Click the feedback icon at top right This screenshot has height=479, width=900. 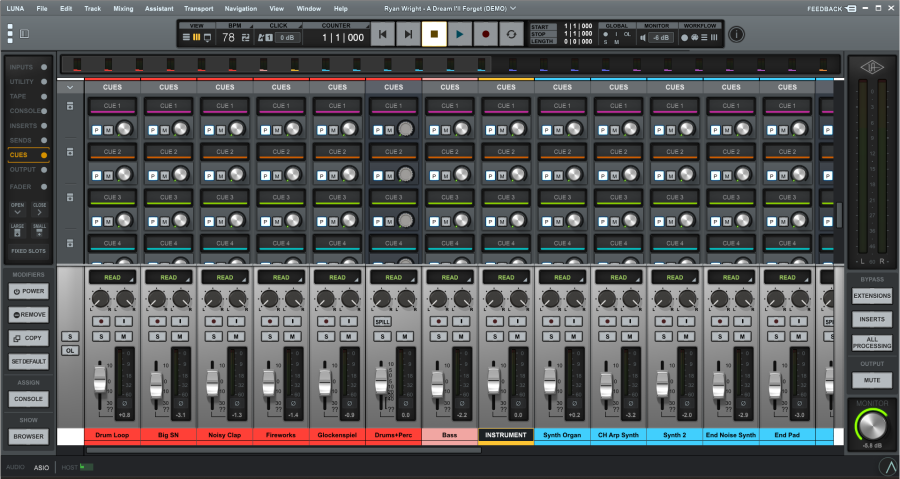click(851, 9)
